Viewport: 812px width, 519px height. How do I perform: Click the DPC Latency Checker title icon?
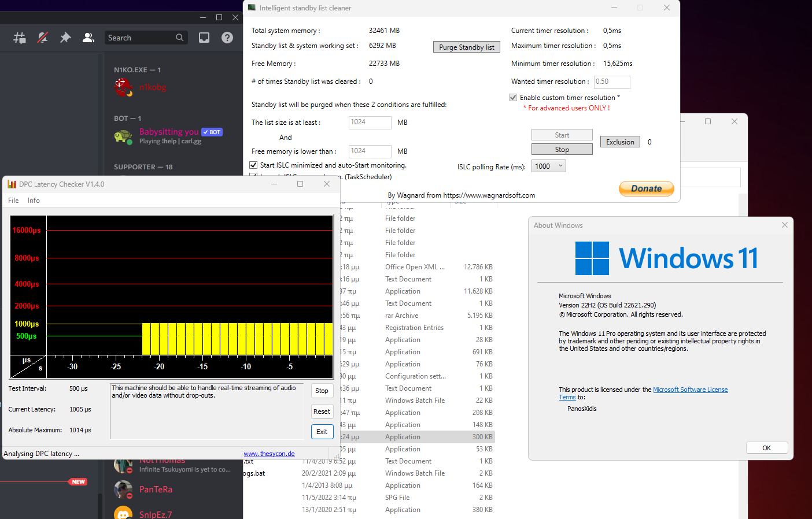tap(12, 184)
